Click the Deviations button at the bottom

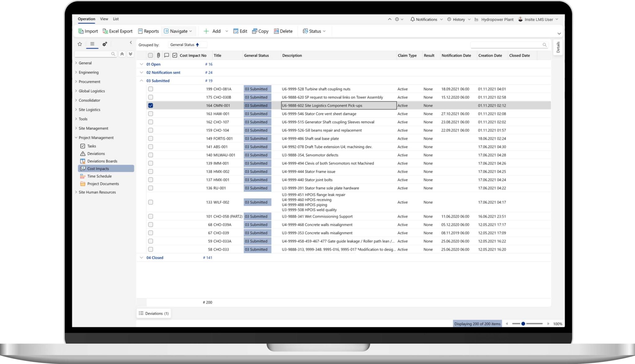[x=154, y=313]
